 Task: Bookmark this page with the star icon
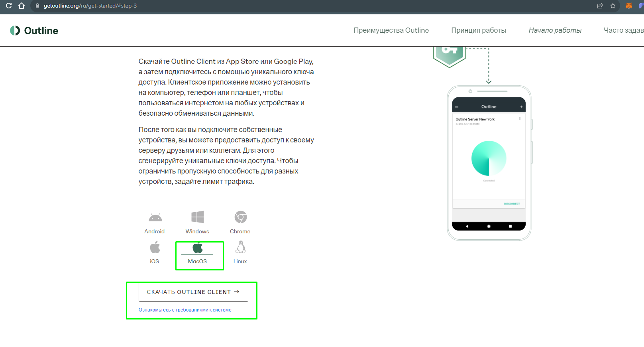613,6
